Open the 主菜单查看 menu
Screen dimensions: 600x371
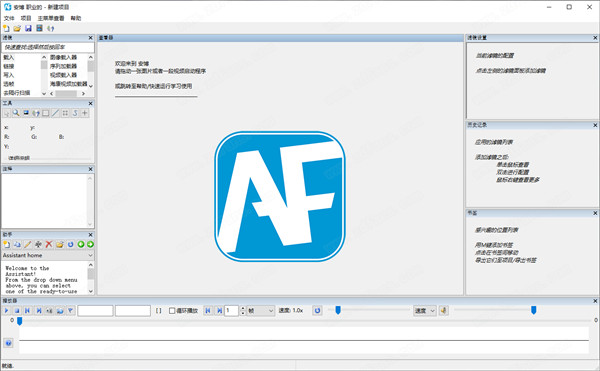(51, 18)
